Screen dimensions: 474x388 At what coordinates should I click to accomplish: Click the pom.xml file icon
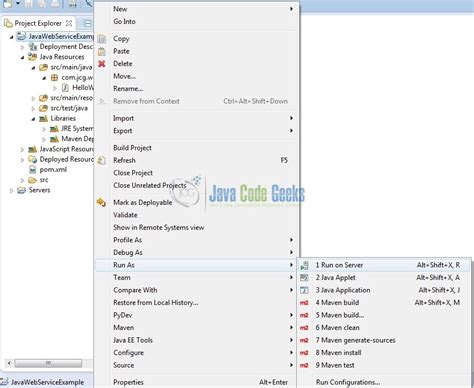click(32, 170)
